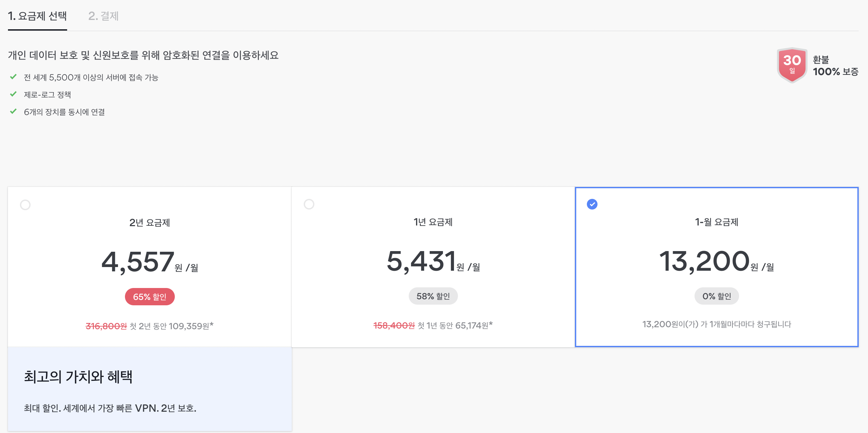Image resolution: width=868 pixels, height=433 pixels.
Task: Open the 1. 요금제 선택 tab
Action: pyautogui.click(x=38, y=16)
